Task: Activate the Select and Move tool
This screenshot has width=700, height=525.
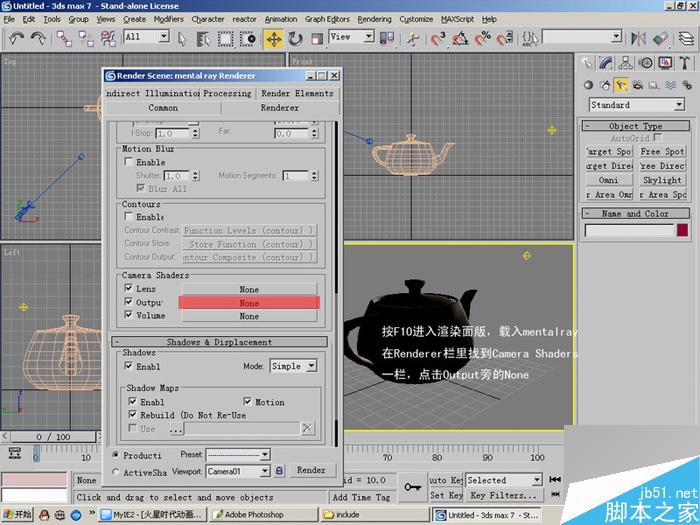Action: [x=273, y=38]
